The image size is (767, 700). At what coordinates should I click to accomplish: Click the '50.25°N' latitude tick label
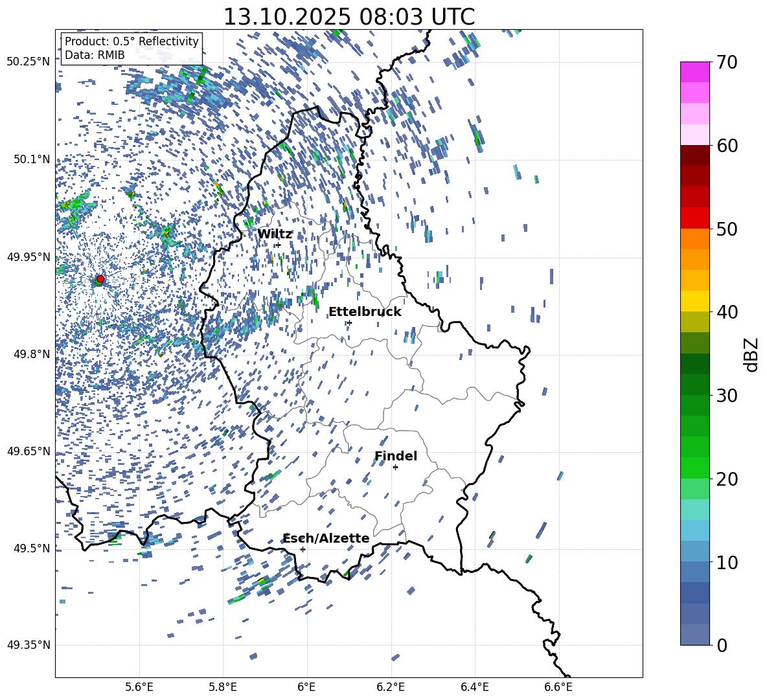[28, 62]
